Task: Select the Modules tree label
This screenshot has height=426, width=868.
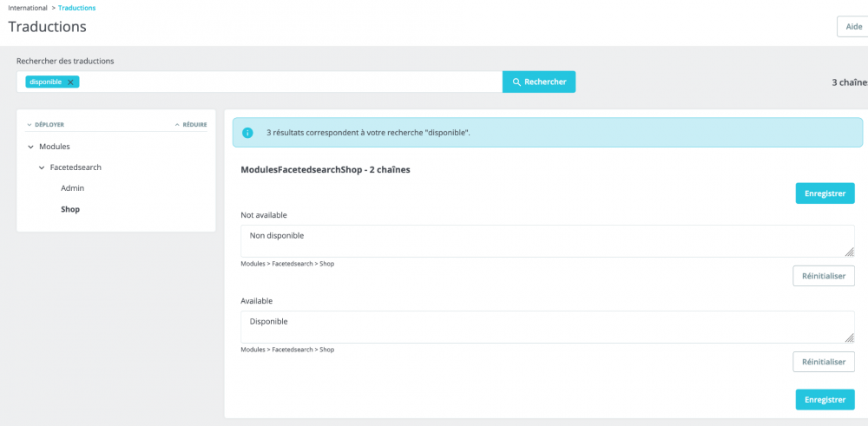Action: coord(54,147)
